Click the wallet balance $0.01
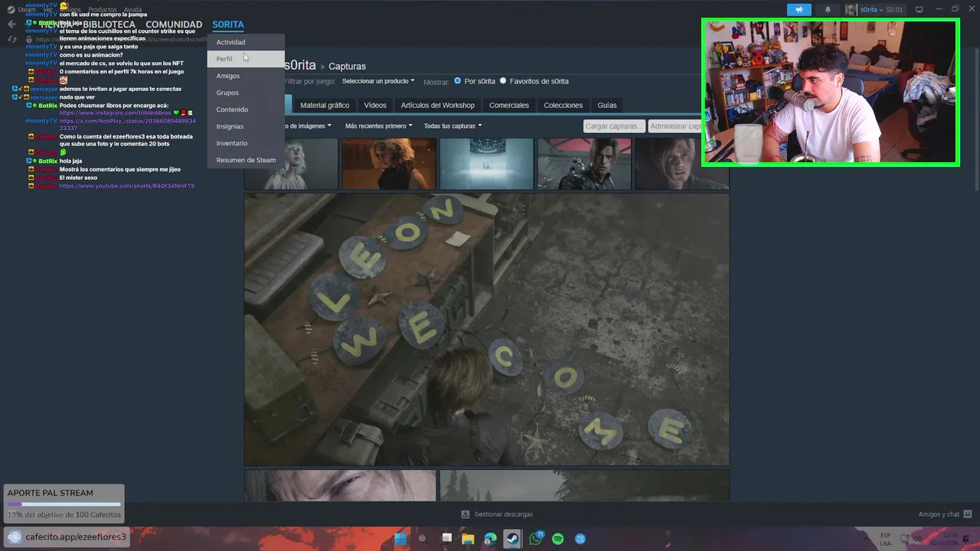The width and height of the screenshot is (980, 551). 893,10
